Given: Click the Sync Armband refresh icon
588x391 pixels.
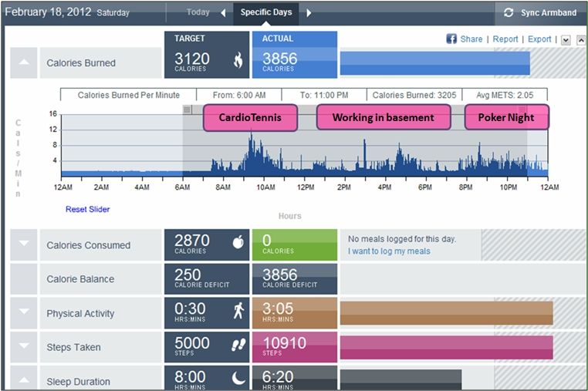Looking at the screenshot, I should pyautogui.click(x=509, y=12).
